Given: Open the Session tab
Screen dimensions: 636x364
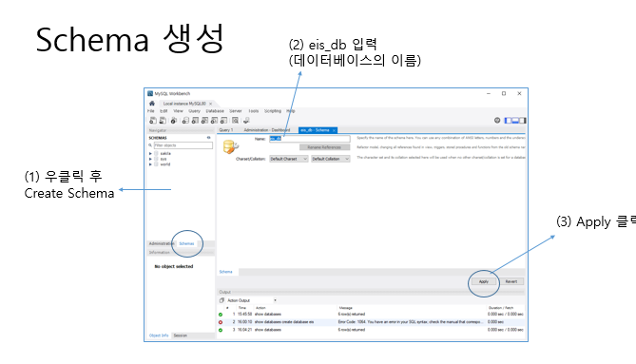Looking at the screenshot, I should tap(181, 335).
